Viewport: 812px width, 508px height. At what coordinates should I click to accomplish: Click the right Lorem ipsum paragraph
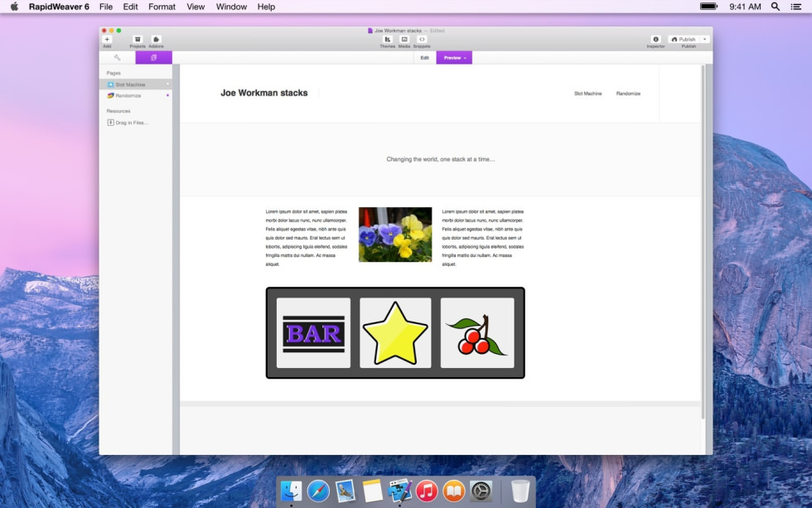pos(482,238)
